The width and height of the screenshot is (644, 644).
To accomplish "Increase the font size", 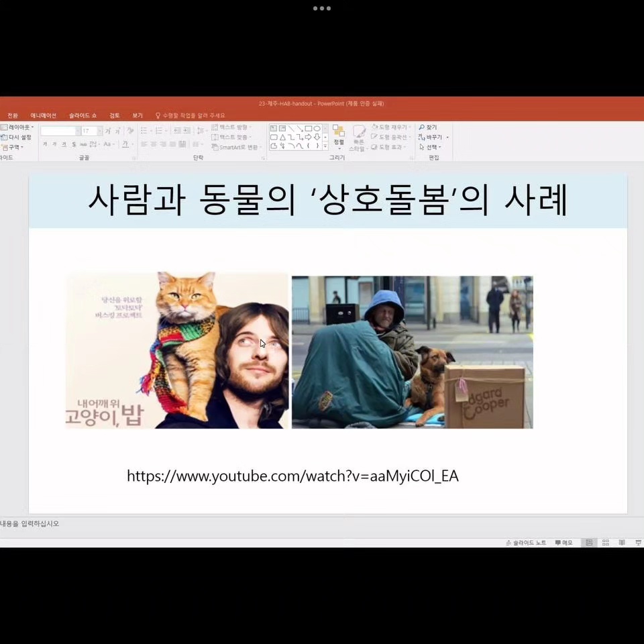I will (107, 131).
